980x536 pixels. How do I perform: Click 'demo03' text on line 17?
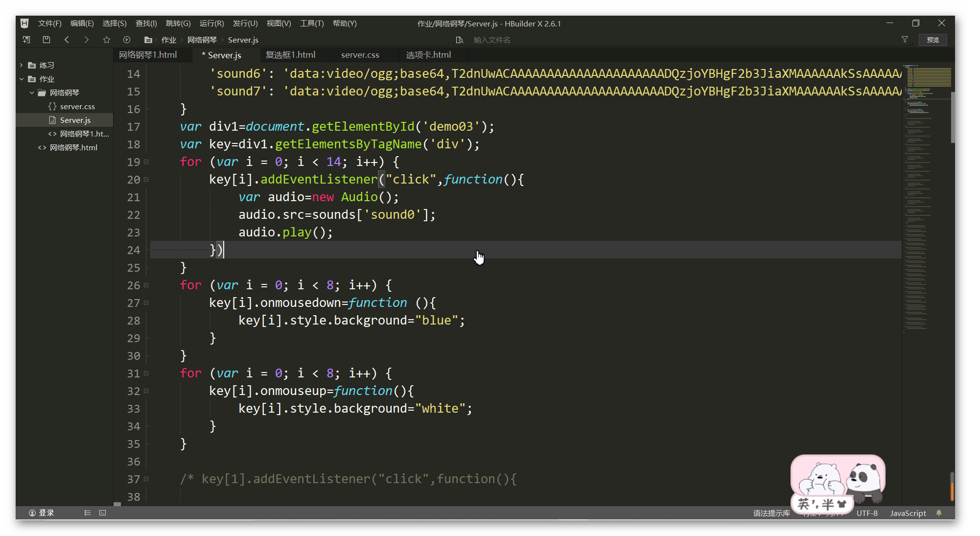point(451,126)
